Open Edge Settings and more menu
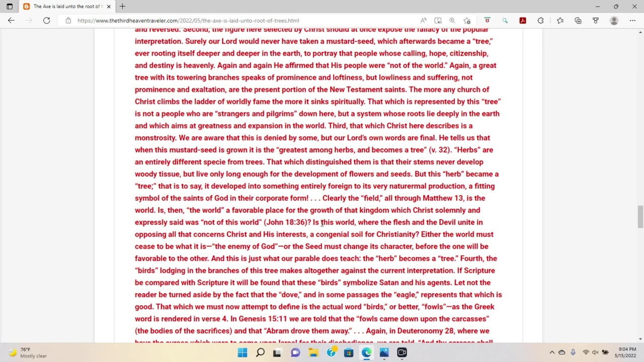The height and width of the screenshot is (362, 644). (x=632, y=21)
